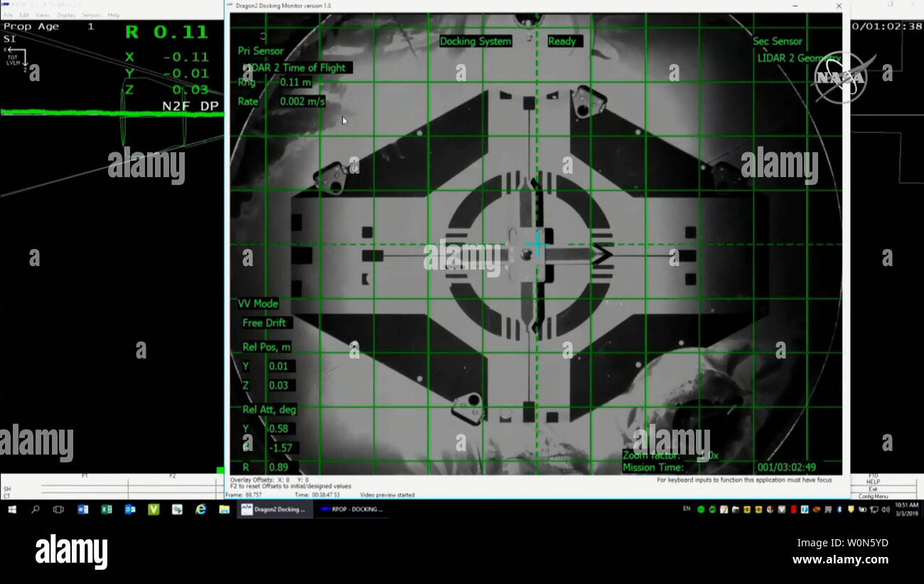Open the Windows Start menu

[12, 509]
